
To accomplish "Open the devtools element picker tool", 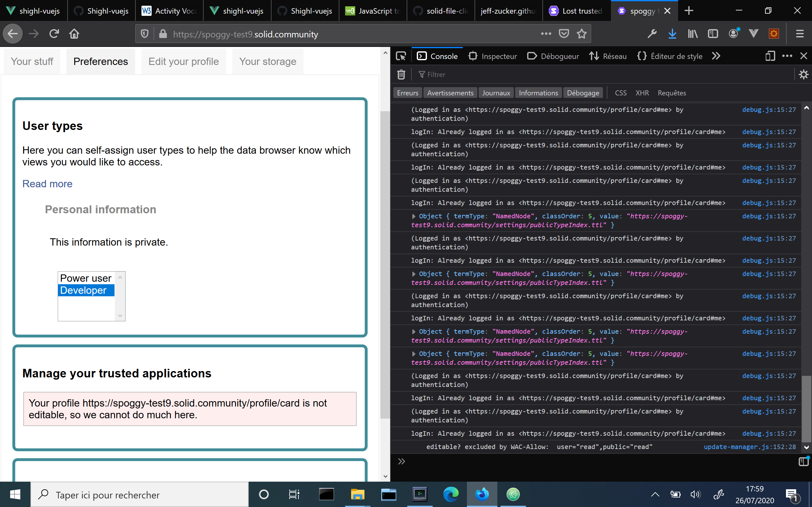I will coord(401,56).
